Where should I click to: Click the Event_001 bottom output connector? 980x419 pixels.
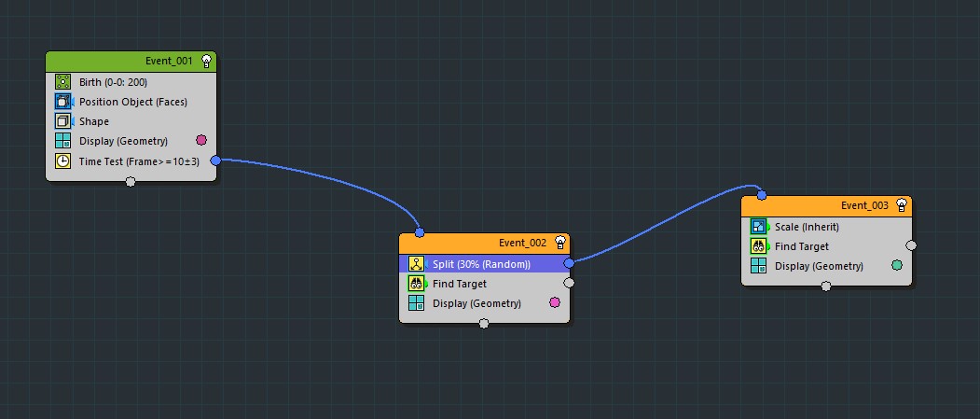131,182
